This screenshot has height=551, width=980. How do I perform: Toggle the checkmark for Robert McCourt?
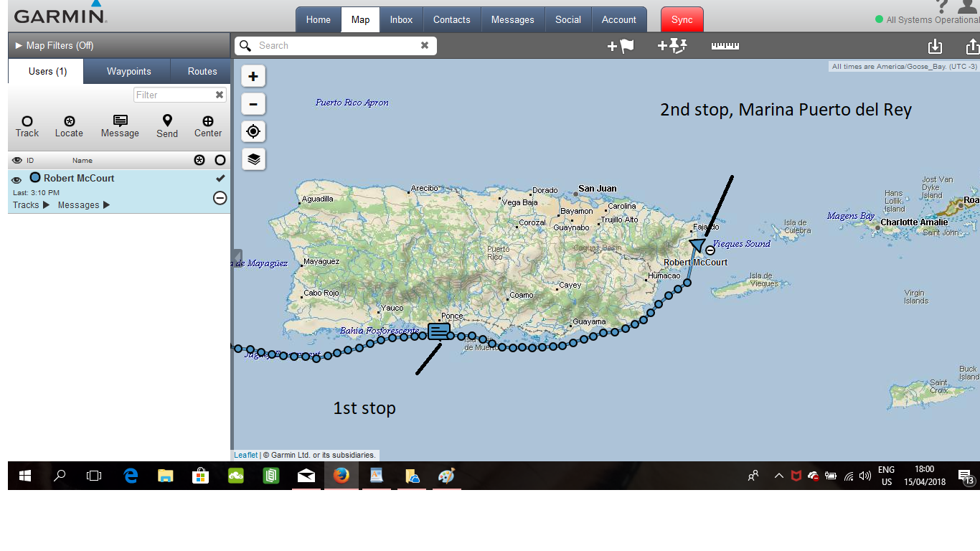[x=220, y=178]
